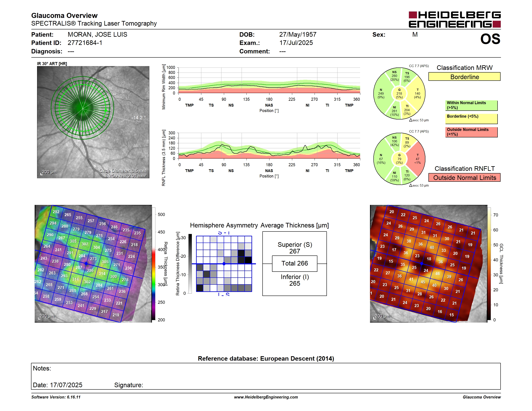Click the Hemisphere Asymmetry heading

(x=224, y=225)
